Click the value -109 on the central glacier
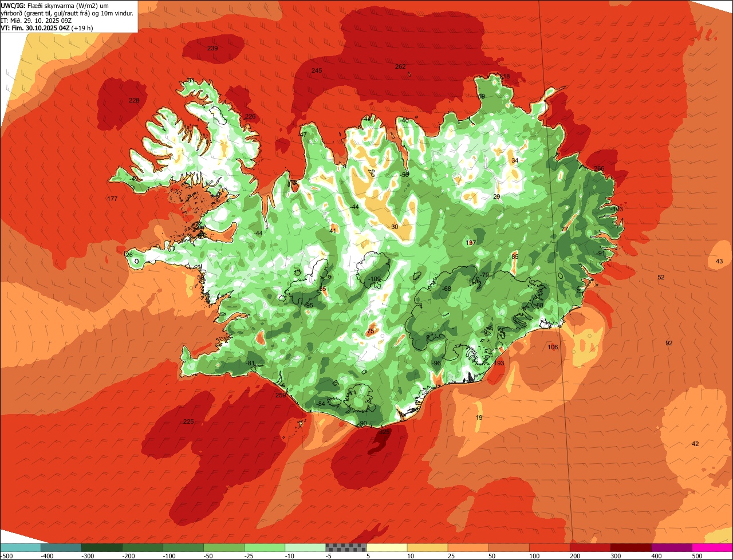 (x=375, y=279)
